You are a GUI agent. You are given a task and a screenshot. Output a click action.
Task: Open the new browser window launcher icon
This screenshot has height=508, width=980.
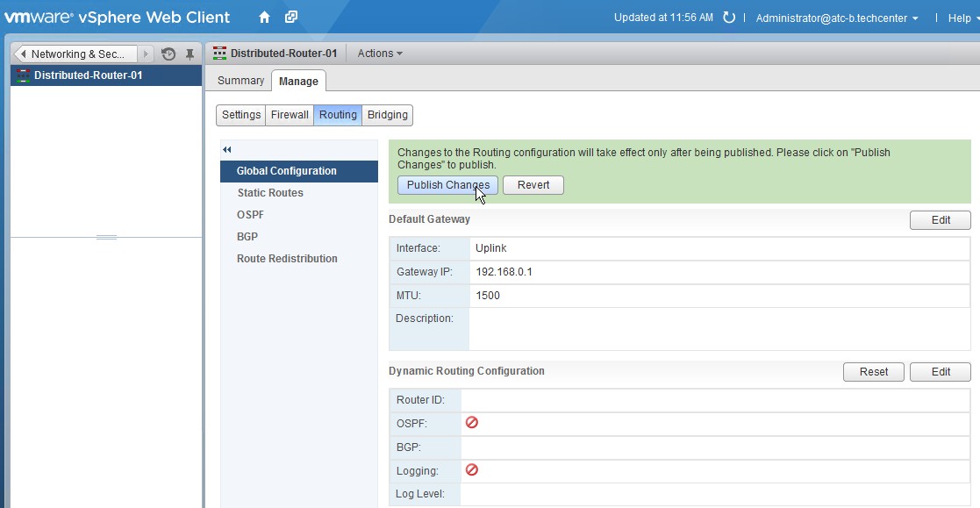[x=290, y=16]
